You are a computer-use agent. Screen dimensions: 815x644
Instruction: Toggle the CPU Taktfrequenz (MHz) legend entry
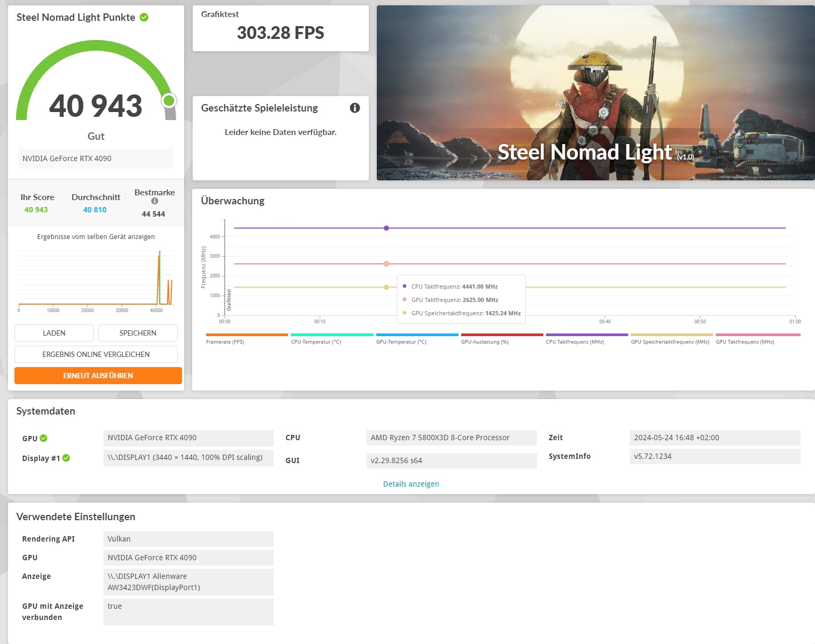587,339
